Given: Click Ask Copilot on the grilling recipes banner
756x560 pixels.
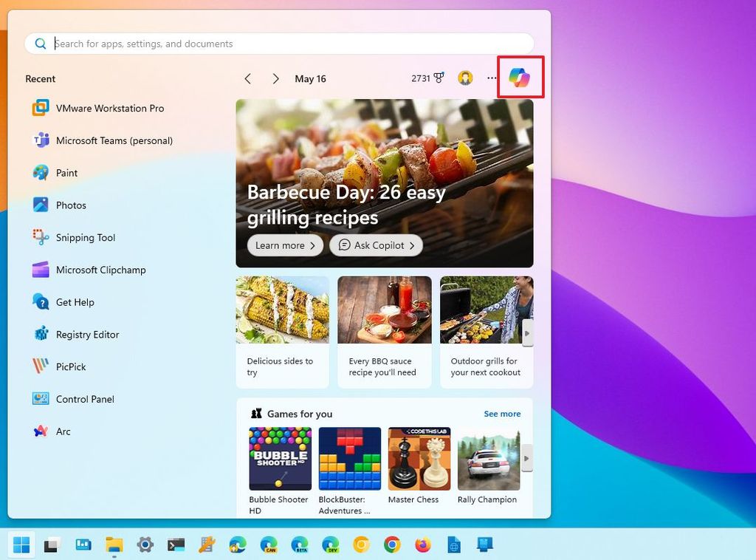Looking at the screenshot, I should 377,245.
